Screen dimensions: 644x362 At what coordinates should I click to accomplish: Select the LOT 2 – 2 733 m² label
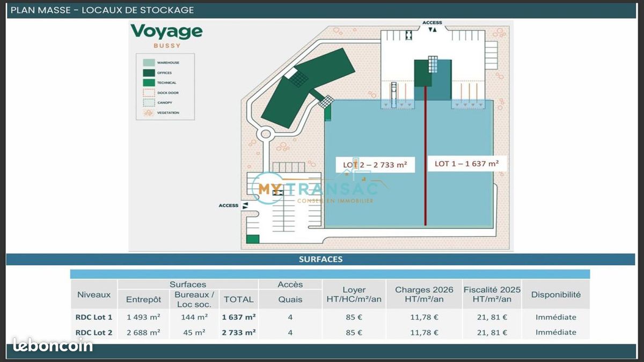pos(375,165)
